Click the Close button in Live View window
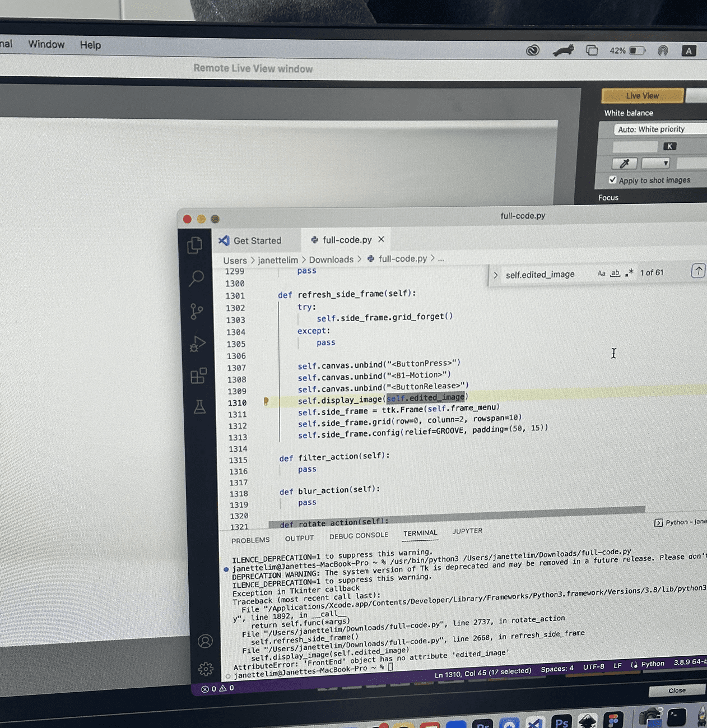 coord(677,690)
